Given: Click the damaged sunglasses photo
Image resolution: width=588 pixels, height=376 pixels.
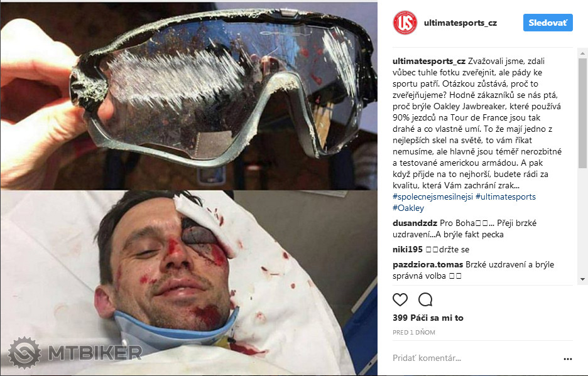Looking at the screenshot, I should coord(188,95).
